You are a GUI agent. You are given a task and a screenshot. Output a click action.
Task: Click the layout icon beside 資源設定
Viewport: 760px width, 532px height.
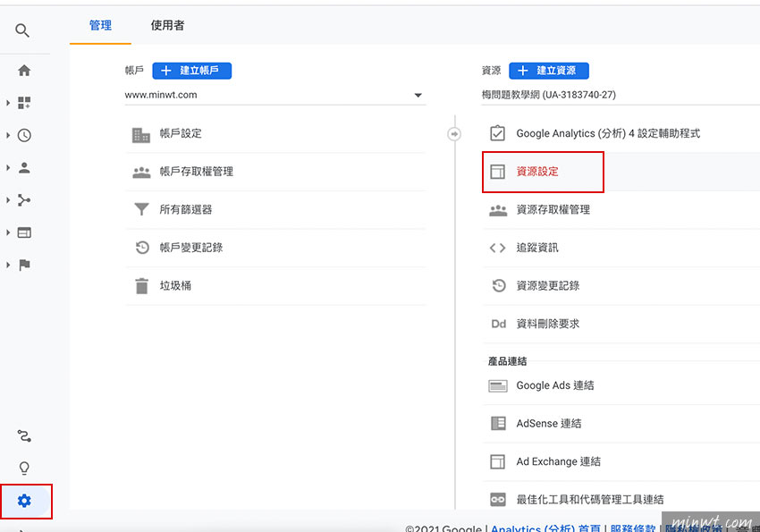point(497,172)
